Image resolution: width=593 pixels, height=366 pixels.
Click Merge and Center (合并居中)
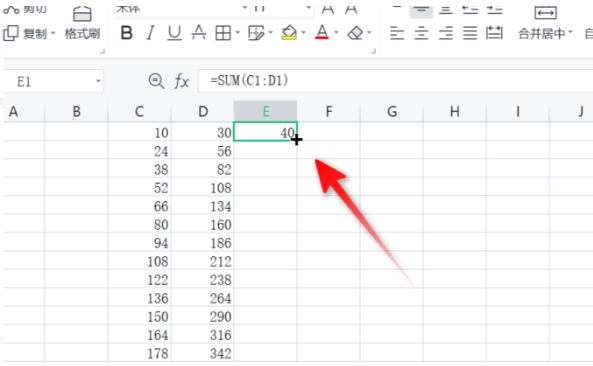coord(545,23)
